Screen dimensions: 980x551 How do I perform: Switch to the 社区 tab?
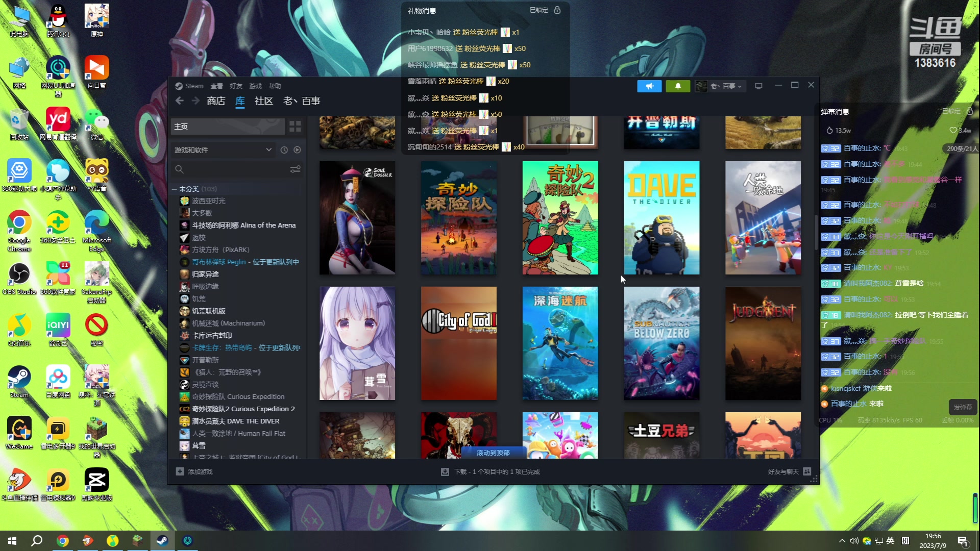(x=264, y=101)
